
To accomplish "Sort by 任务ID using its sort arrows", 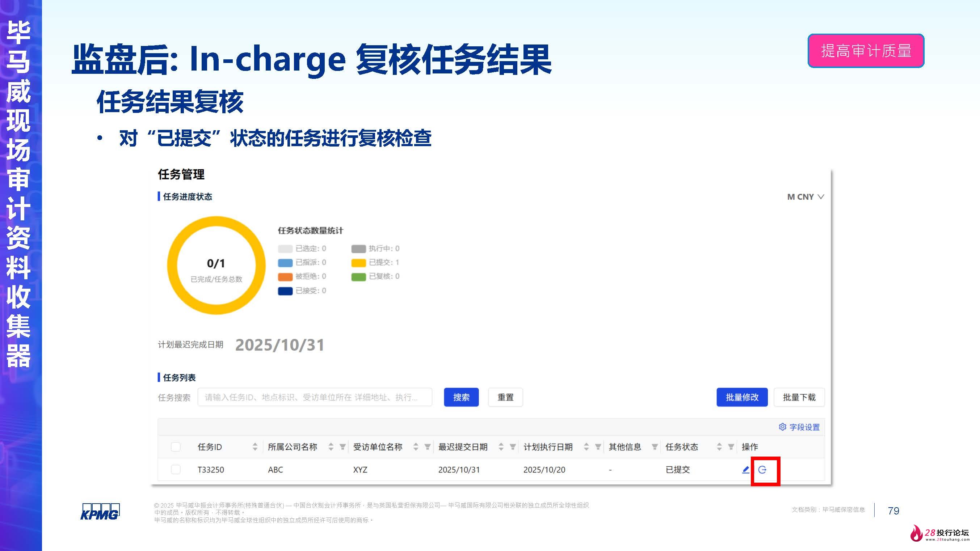I will 255,447.
